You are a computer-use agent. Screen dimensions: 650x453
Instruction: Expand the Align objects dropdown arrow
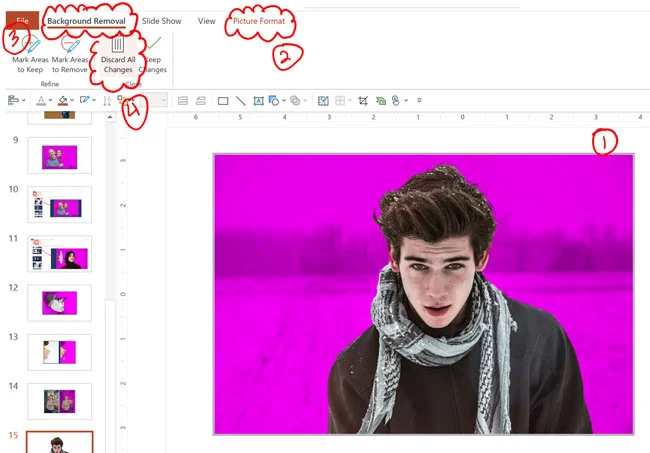pos(24,100)
